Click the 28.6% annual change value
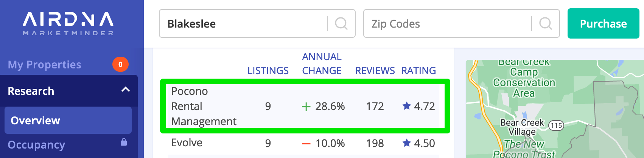This screenshot has width=644, height=158. pyautogui.click(x=330, y=106)
